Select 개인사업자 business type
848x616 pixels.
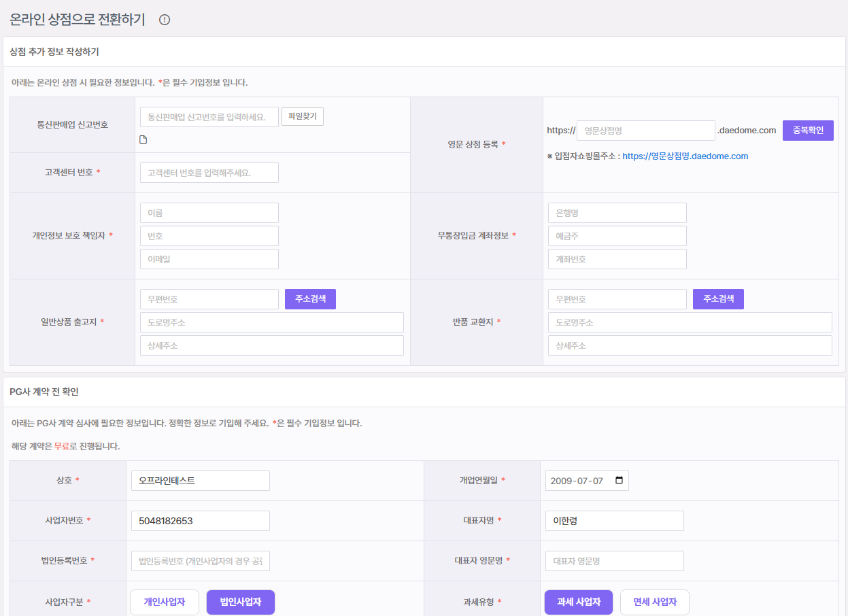tap(165, 602)
